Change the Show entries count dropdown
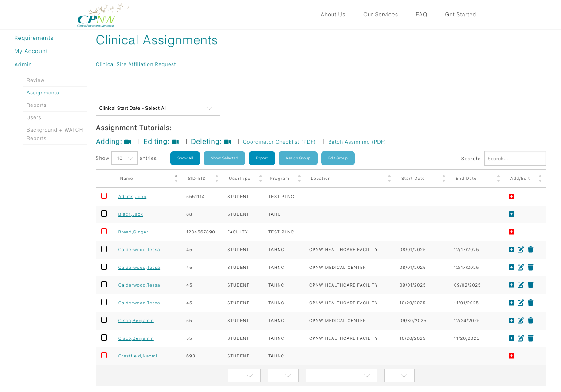Screen dimensions: 561x392 pos(124,158)
